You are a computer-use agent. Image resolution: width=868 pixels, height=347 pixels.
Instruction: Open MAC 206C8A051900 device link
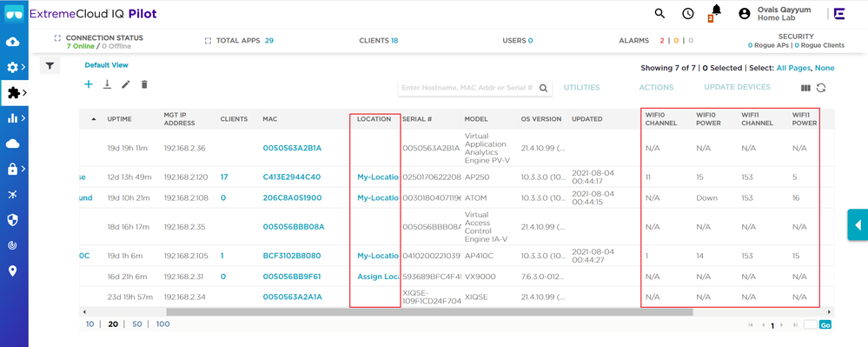click(x=292, y=198)
